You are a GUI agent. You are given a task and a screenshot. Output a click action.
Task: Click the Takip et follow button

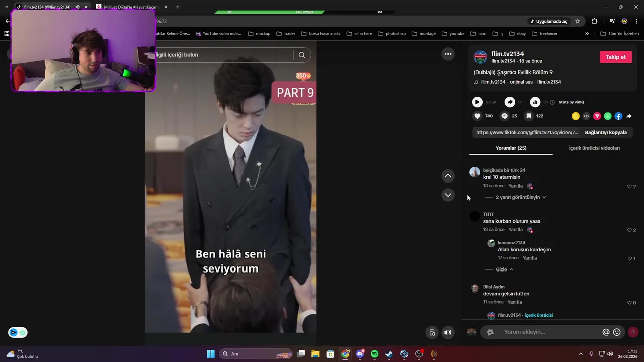[x=615, y=57]
